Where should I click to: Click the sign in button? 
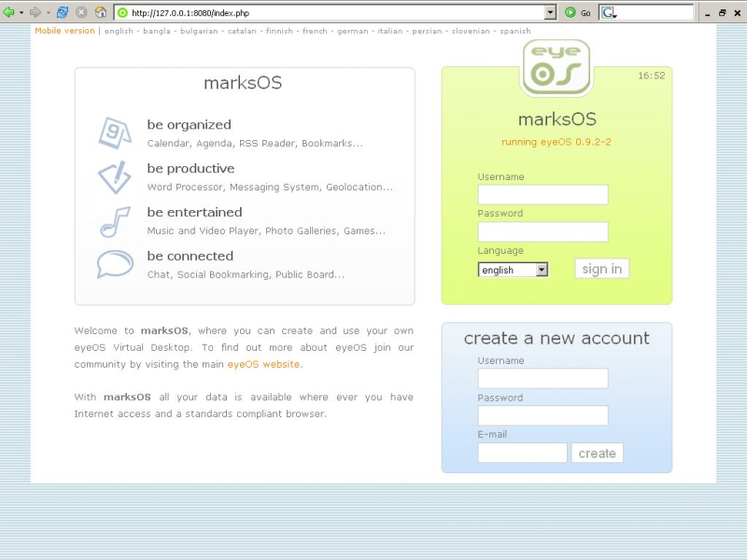point(601,269)
